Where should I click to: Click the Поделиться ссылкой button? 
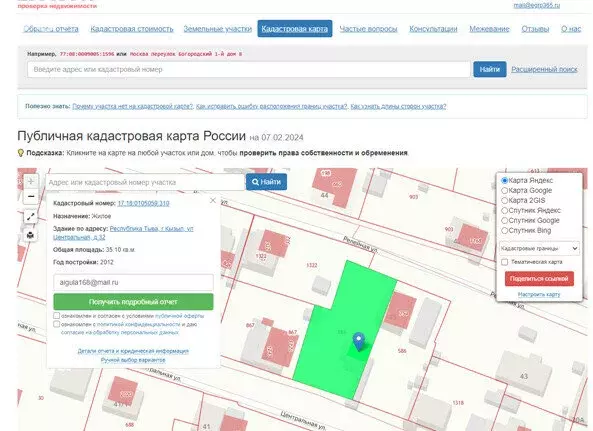coord(539,279)
